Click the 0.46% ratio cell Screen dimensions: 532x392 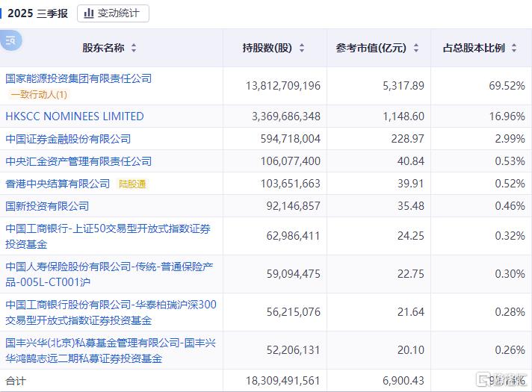pos(510,206)
